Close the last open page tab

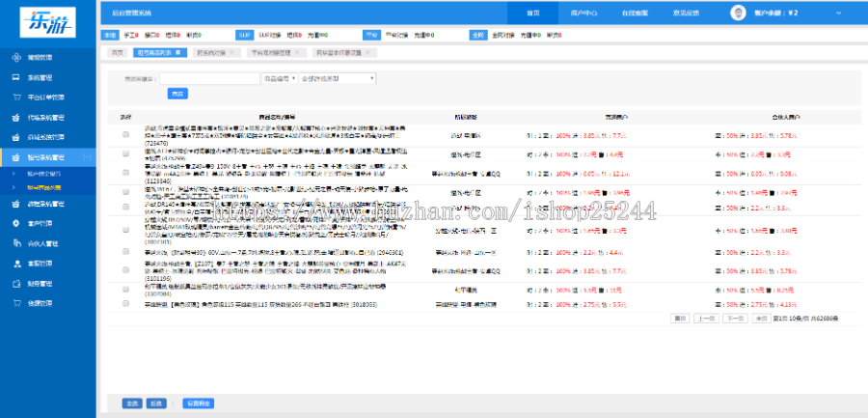click(x=368, y=53)
